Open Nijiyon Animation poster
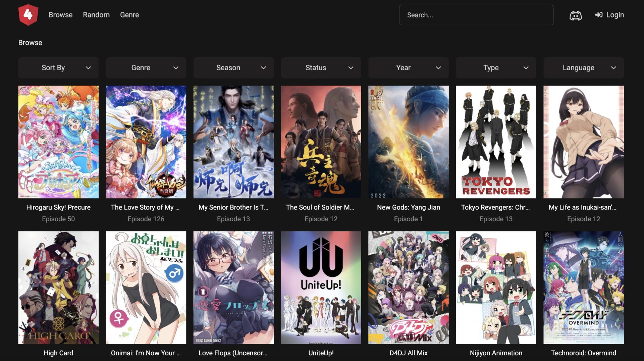Viewport: 644px width, 361px height. [x=496, y=287]
